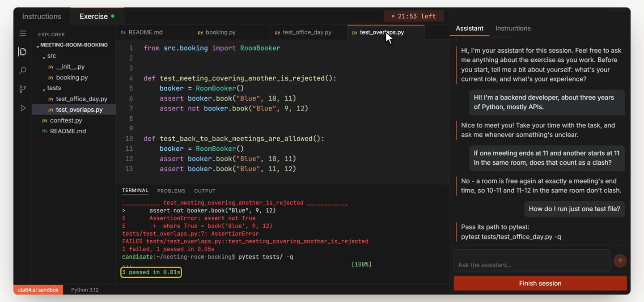Click line number 10 in gutter

pos(129,139)
